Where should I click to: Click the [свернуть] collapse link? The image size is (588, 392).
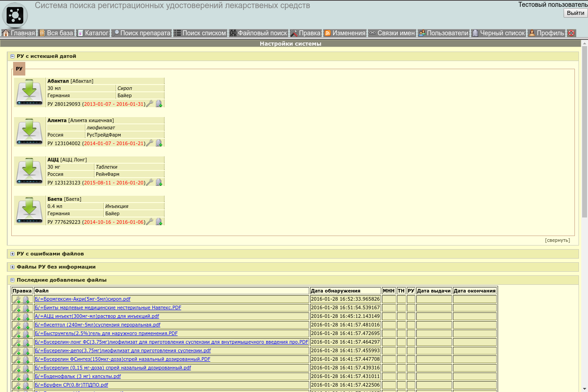[557, 240]
